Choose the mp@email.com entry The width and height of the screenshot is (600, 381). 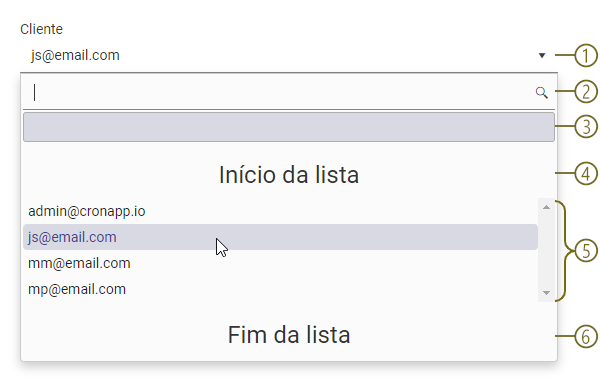280,289
